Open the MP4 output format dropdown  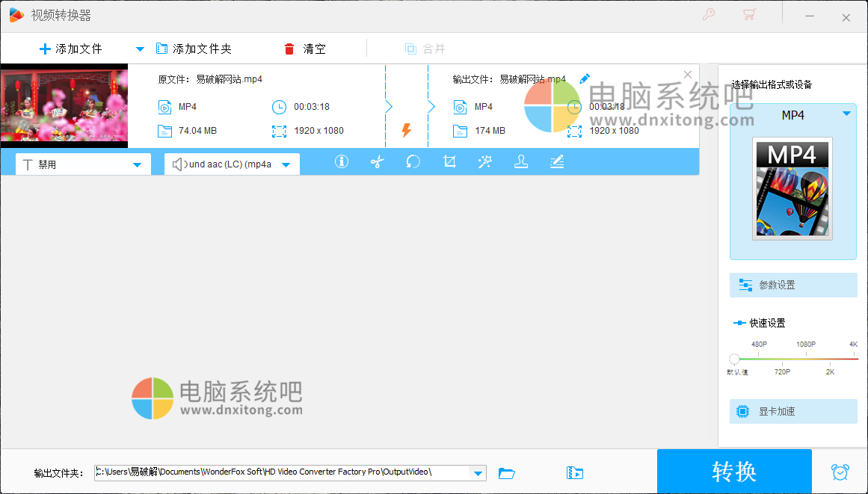846,115
